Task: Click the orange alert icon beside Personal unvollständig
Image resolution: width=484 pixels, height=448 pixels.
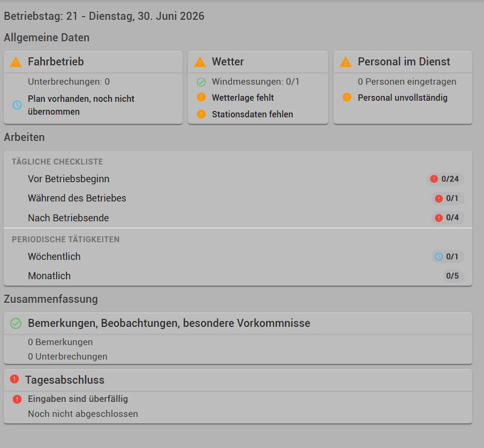Action: pyautogui.click(x=346, y=97)
